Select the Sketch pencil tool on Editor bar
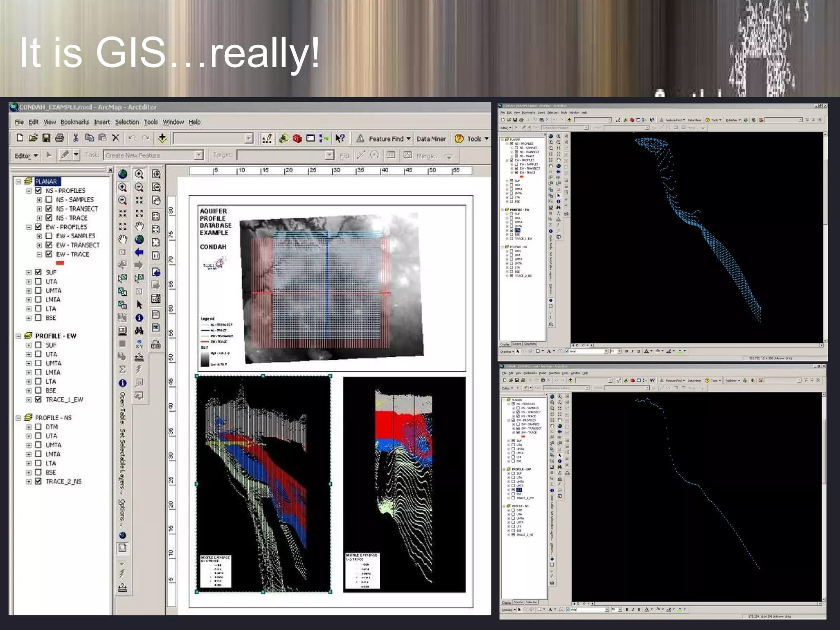 coord(65,155)
